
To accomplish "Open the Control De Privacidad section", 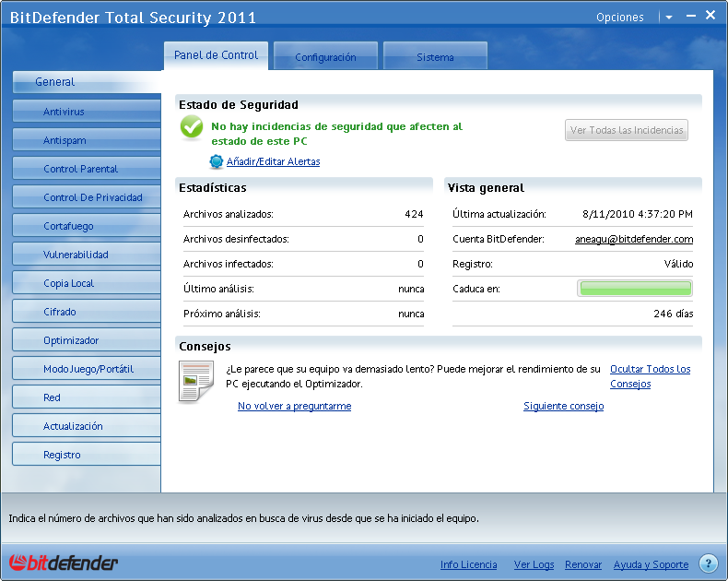I will (87, 197).
